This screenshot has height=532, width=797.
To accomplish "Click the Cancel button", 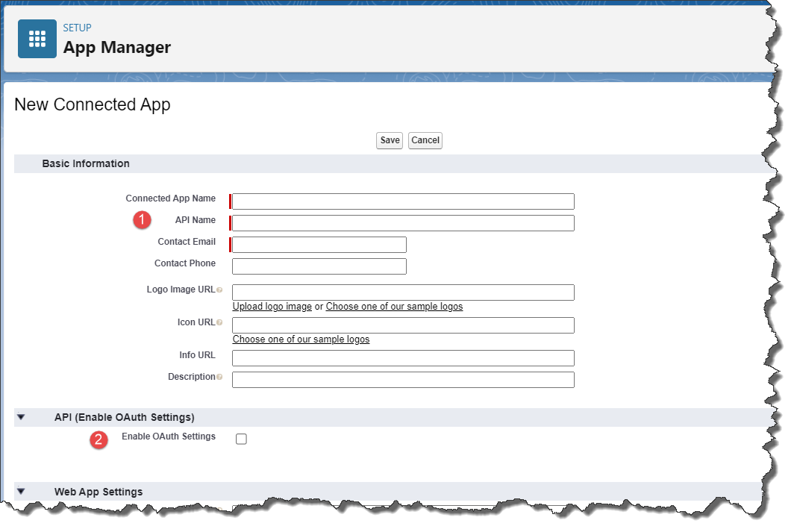I will click(425, 140).
